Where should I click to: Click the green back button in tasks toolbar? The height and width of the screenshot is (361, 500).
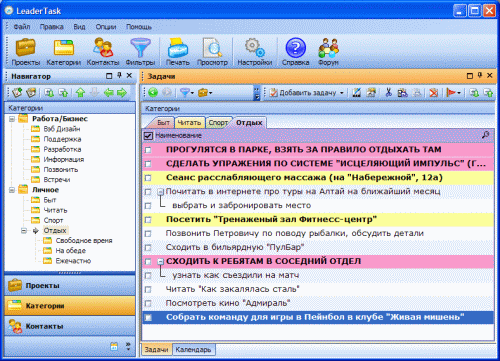153,92
